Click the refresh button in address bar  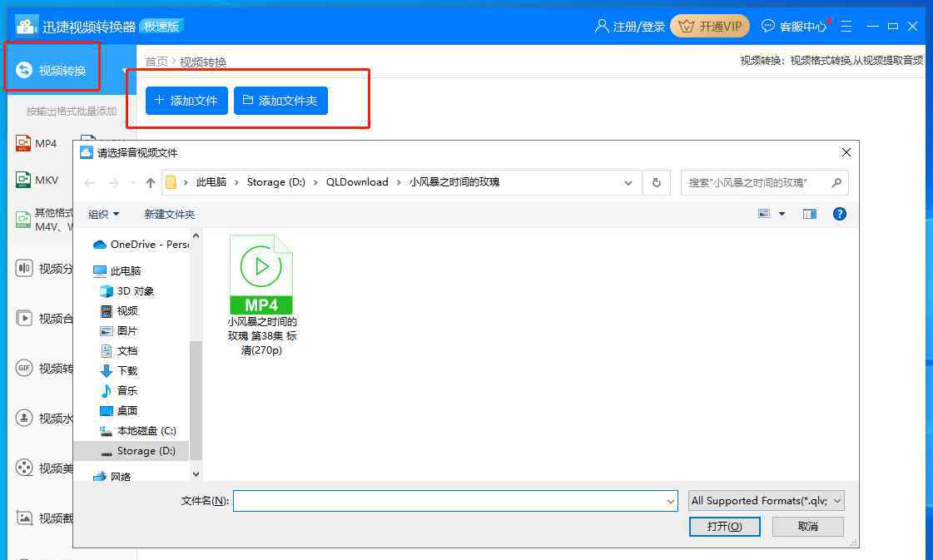[657, 182]
